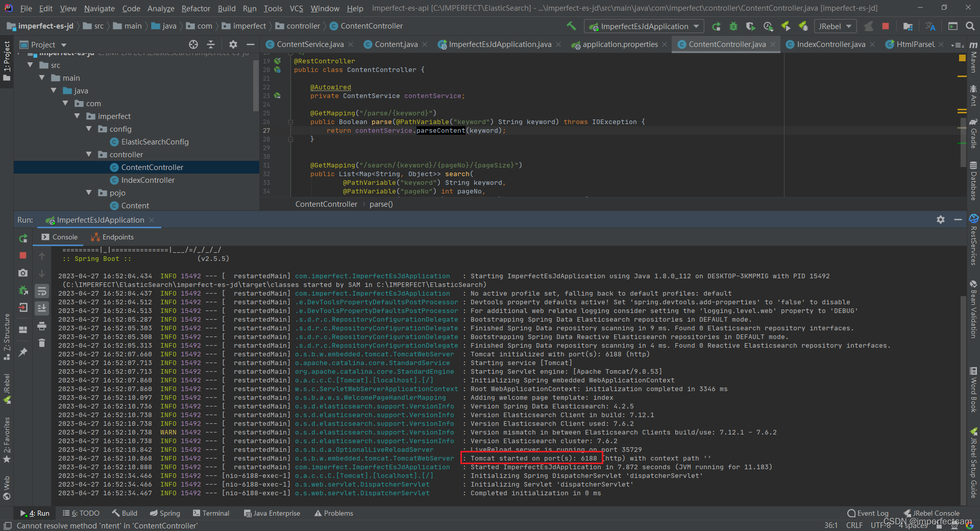The height and width of the screenshot is (531, 980).
Task: Open the JRebel Console
Action: point(932,513)
